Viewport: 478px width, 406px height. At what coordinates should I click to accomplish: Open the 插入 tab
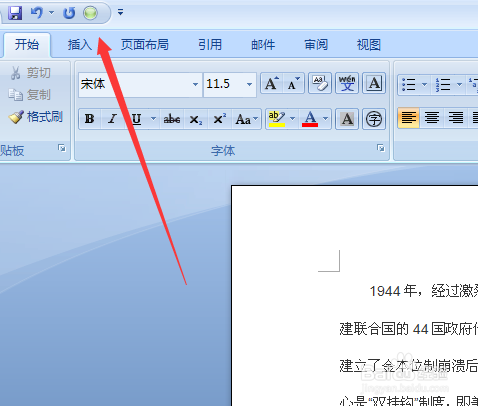tap(80, 44)
